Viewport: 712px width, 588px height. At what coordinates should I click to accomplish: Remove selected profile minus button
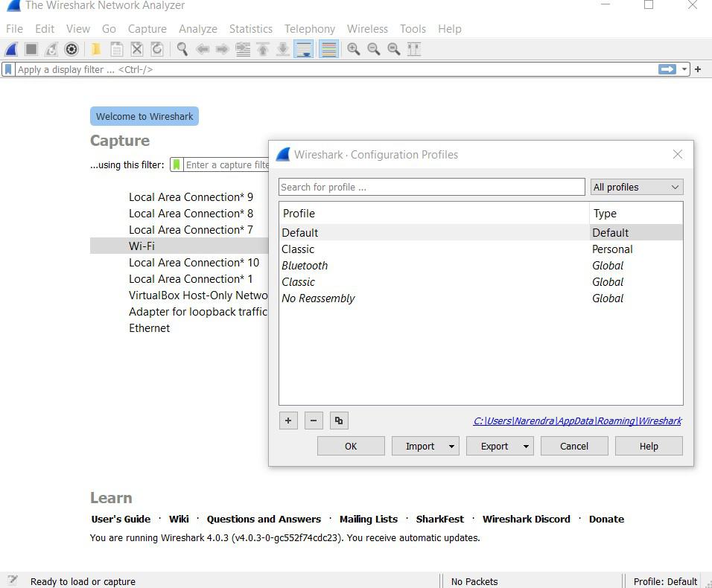pyautogui.click(x=314, y=421)
